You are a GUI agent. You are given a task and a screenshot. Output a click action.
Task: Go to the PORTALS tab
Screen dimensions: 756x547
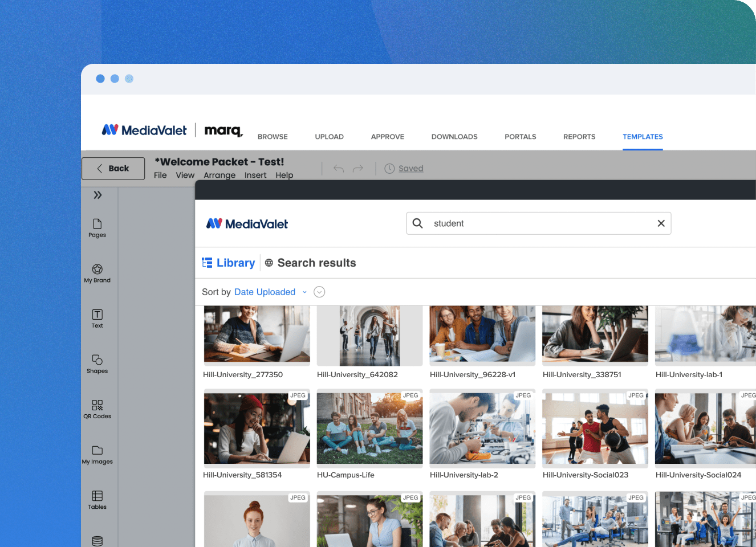(521, 137)
